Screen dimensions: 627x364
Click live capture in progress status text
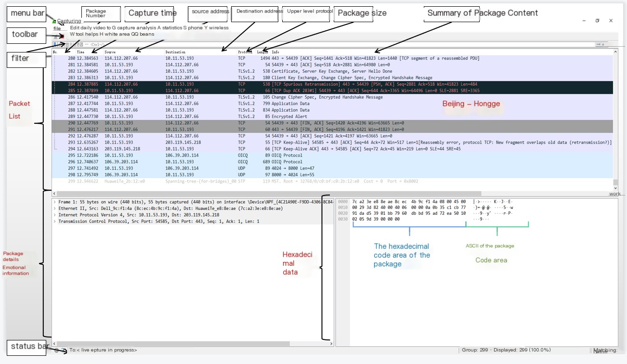(x=103, y=350)
